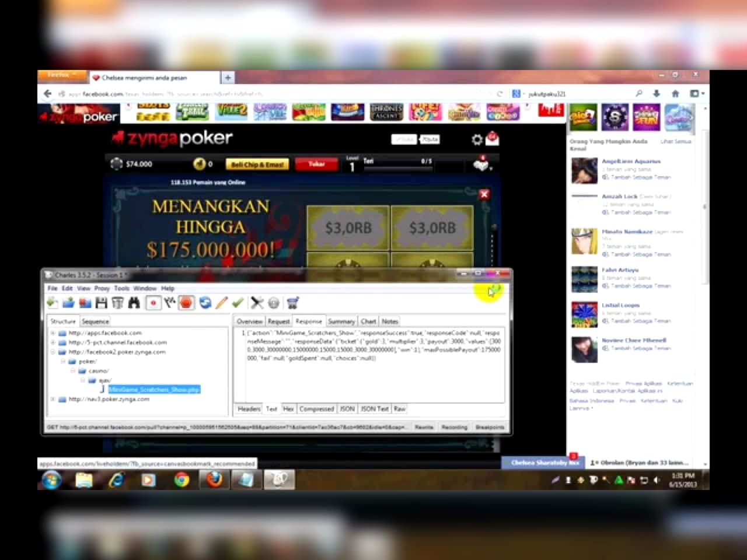Switch to the Structure tab in Charles
Image resolution: width=747 pixels, height=560 pixels.
(63, 321)
